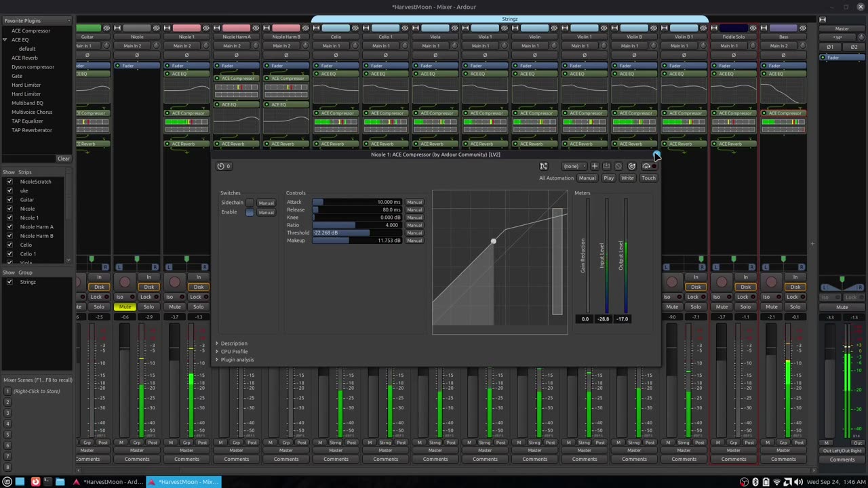Hide the Nicole 1 strip using eye icon

(206, 28)
